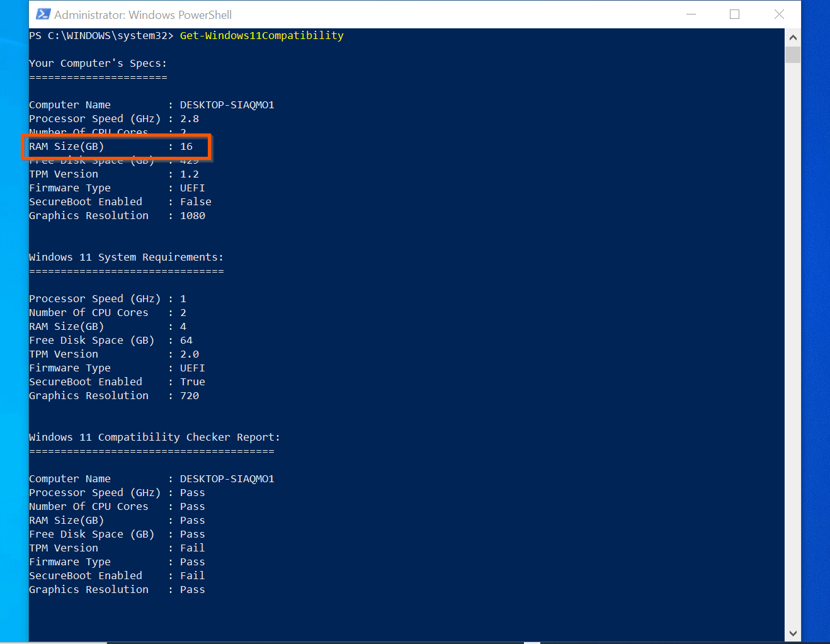Close the Administrator PowerShell window
The height and width of the screenshot is (644, 830).
(x=779, y=14)
